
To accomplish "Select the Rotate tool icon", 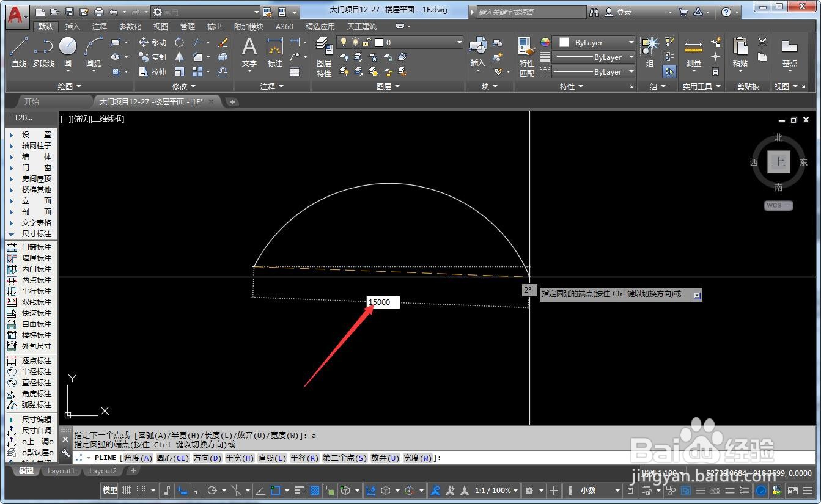I will pos(179,42).
